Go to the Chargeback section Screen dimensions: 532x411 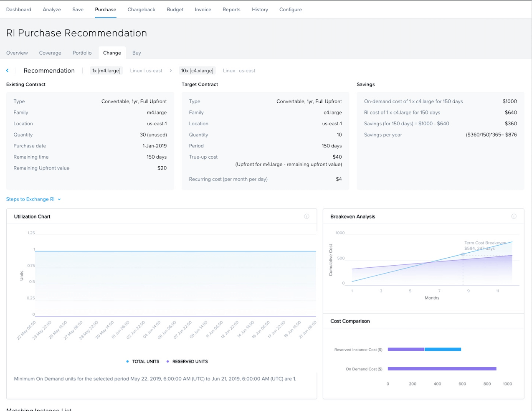click(141, 10)
